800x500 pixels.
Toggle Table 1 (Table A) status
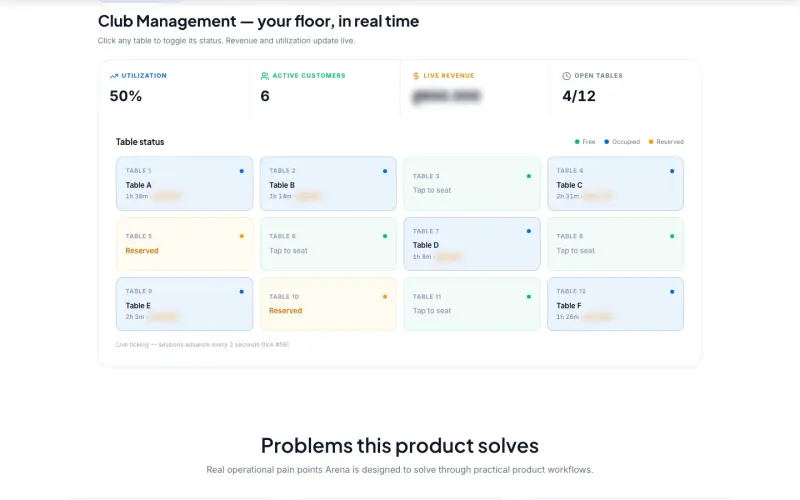click(184, 184)
